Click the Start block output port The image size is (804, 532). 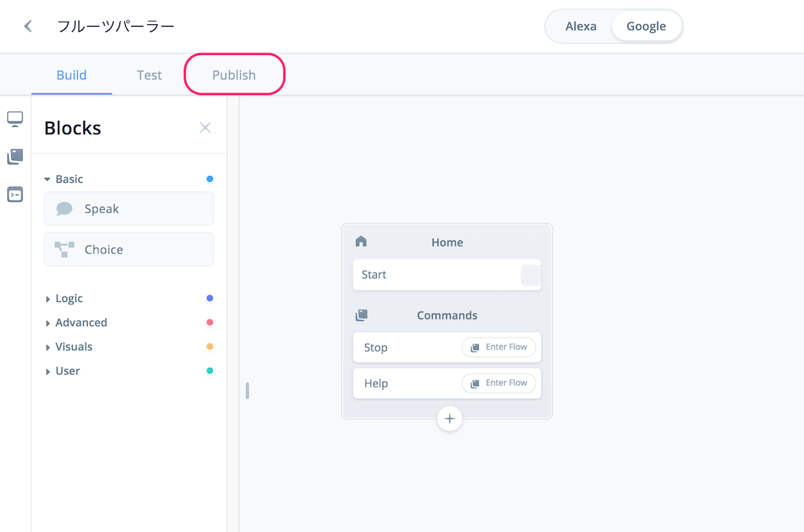(531, 275)
